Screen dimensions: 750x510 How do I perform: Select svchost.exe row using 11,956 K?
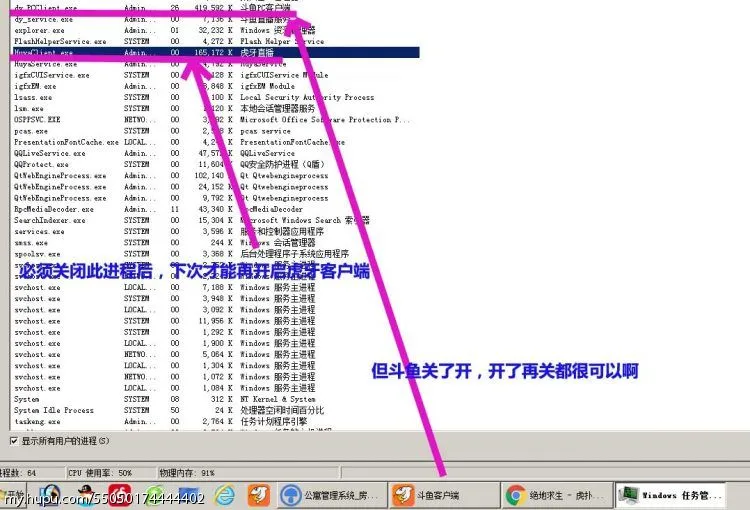click(x=215, y=321)
